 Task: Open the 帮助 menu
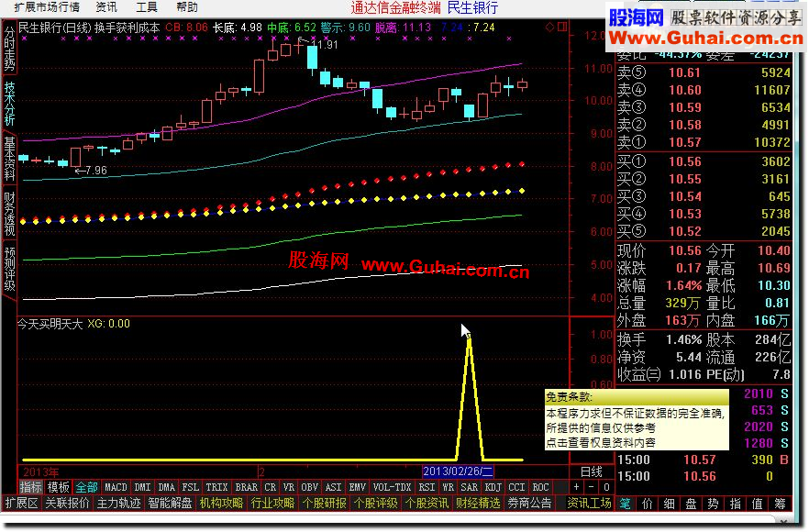[x=187, y=7]
